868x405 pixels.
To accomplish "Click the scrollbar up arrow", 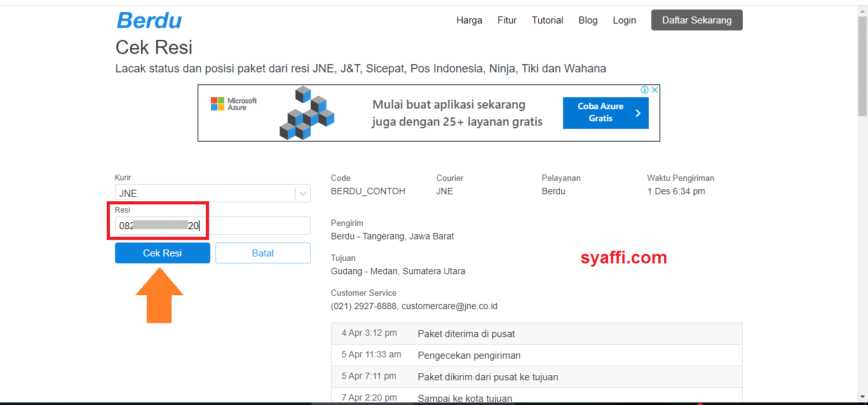I will pyautogui.click(x=862, y=10).
